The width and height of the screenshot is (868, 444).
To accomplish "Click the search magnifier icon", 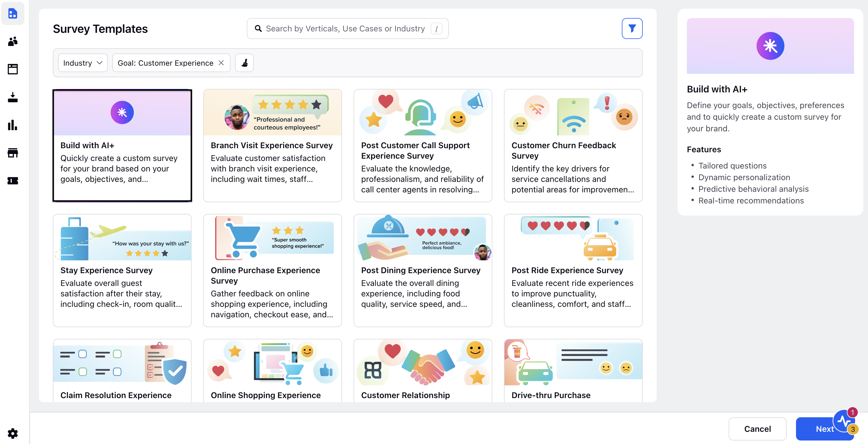I will 258,29.
